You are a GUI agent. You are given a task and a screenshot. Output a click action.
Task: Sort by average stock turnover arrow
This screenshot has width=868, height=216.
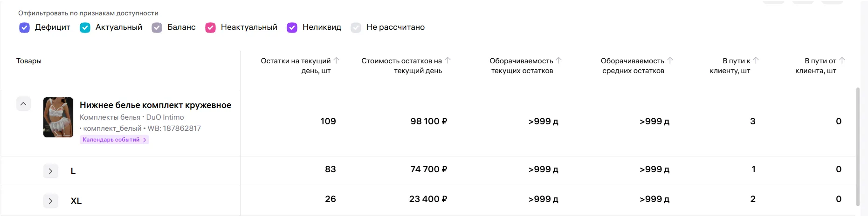pos(670,61)
